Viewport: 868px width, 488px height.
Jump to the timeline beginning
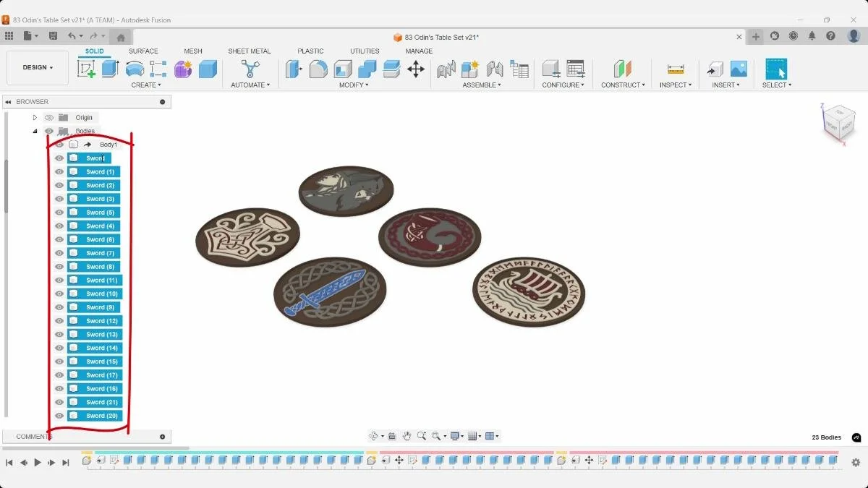pos(9,462)
